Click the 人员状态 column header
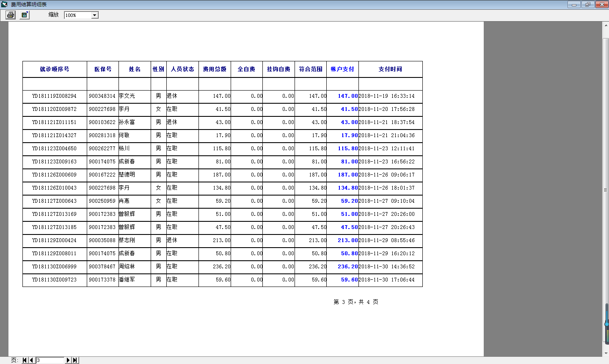The width and height of the screenshot is (609, 364). click(182, 69)
